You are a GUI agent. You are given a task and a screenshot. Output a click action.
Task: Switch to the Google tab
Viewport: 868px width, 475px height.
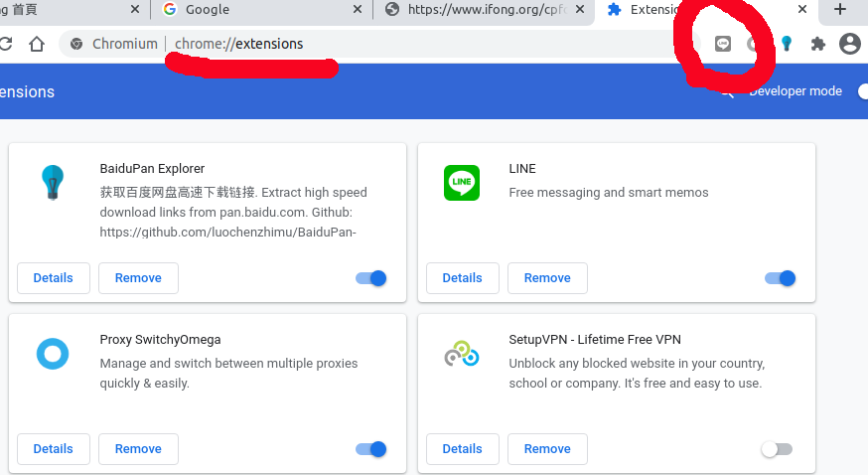click(x=248, y=10)
